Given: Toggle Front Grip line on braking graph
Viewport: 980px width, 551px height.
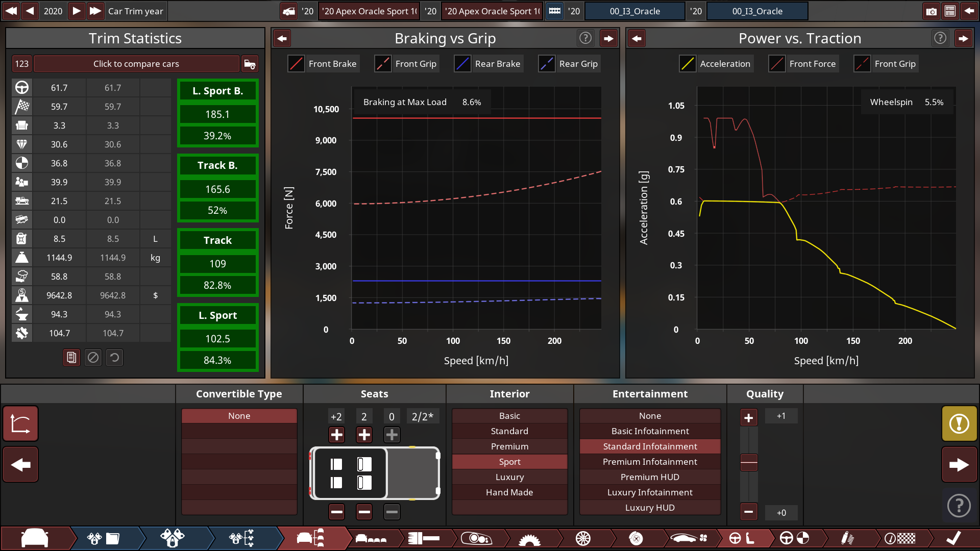Looking at the screenshot, I should tap(406, 64).
